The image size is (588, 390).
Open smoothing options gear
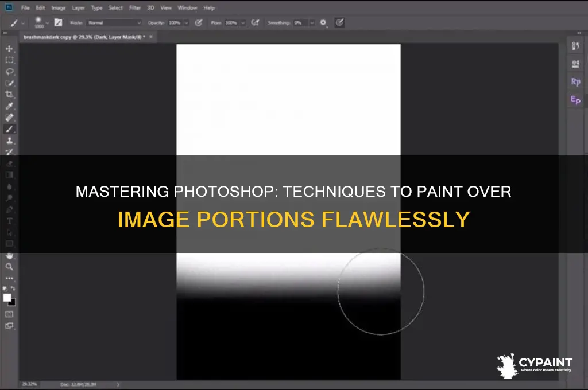pyautogui.click(x=323, y=22)
